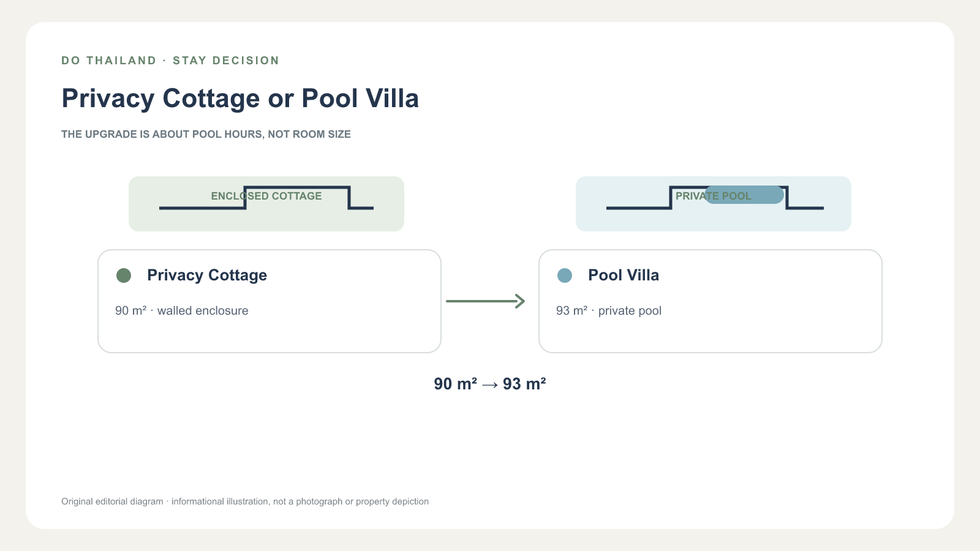Viewport: 980px width, 551px height.
Task: Click the Privacy Cottage title text
Action: coord(207,275)
